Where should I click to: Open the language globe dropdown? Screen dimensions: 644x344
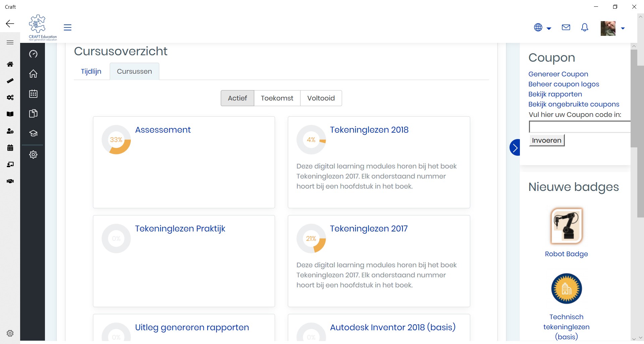[542, 27]
